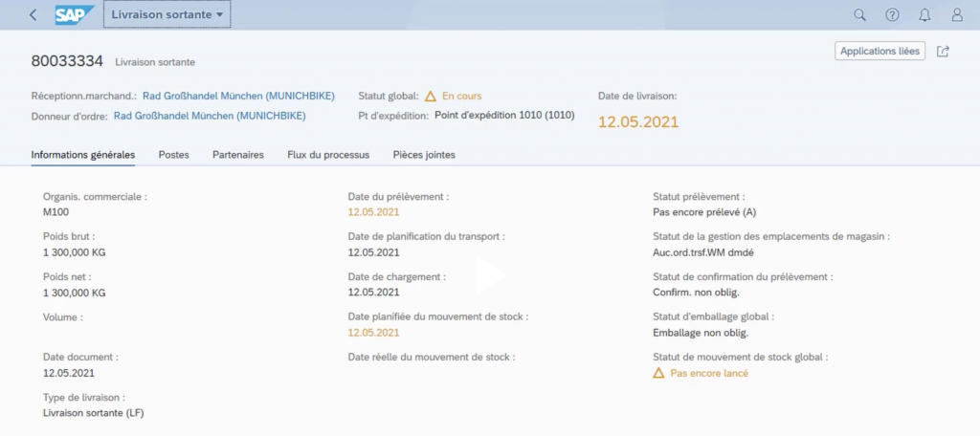Switch to the Postes tab

[173, 154]
